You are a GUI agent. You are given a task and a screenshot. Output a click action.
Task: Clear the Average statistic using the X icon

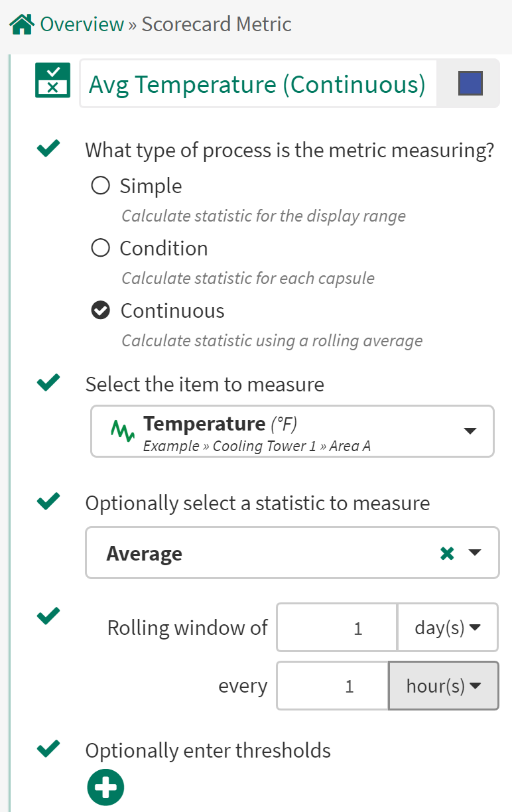point(447,552)
